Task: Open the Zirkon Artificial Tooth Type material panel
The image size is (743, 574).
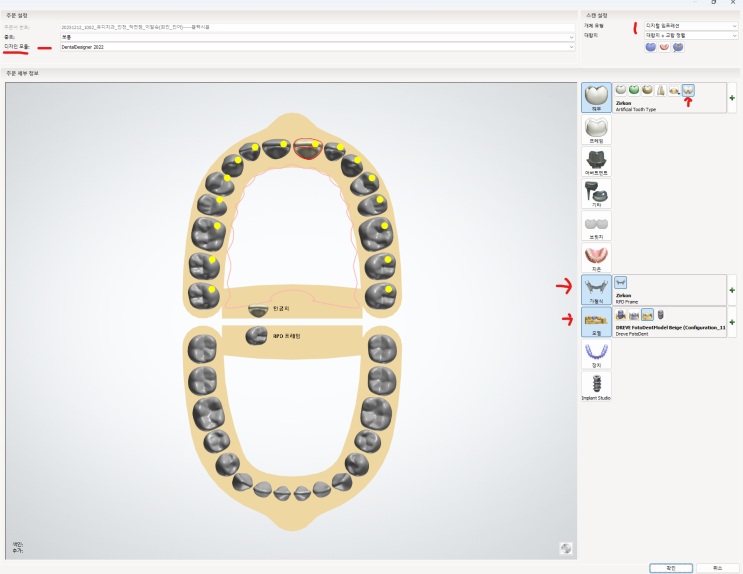Action: pyautogui.click(x=669, y=98)
